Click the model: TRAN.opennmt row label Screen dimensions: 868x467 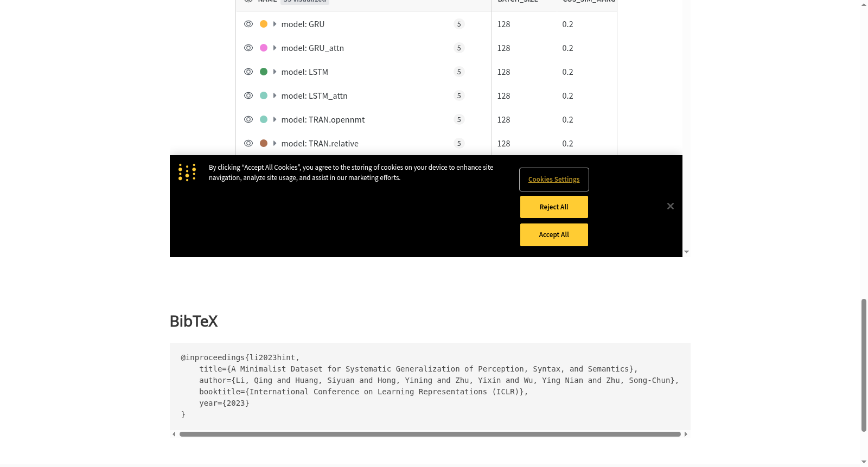tap(323, 119)
